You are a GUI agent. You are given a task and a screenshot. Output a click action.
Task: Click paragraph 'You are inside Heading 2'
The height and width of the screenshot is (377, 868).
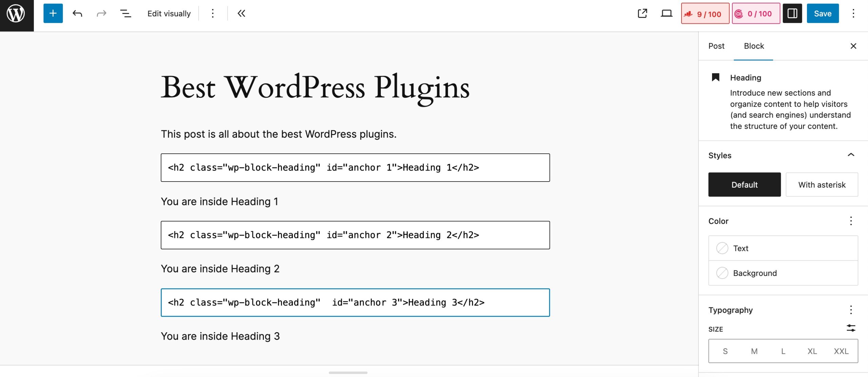pos(220,269)
